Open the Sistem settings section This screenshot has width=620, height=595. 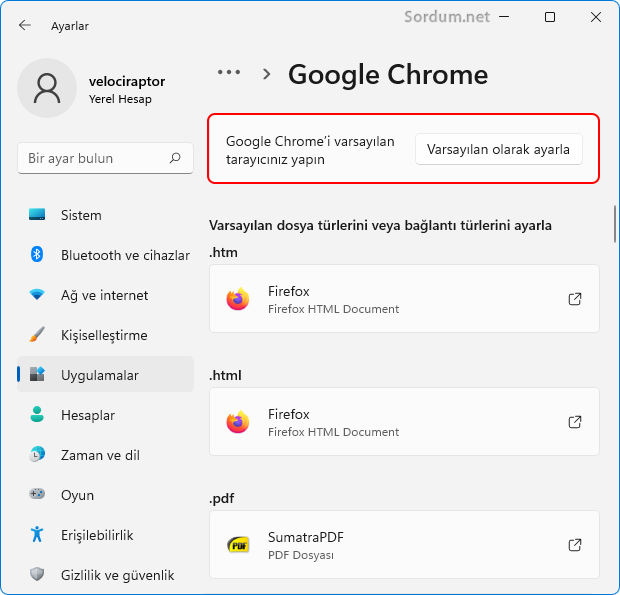click(x=106, y=215)
